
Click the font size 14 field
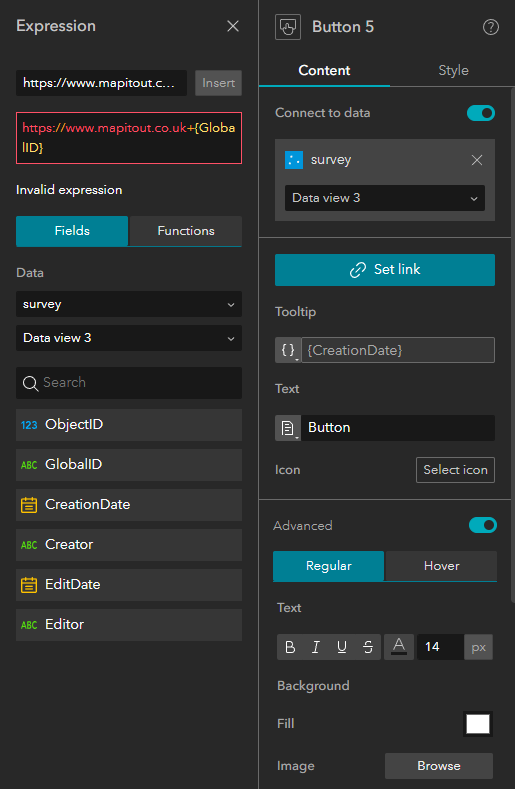tap(440, 647)
